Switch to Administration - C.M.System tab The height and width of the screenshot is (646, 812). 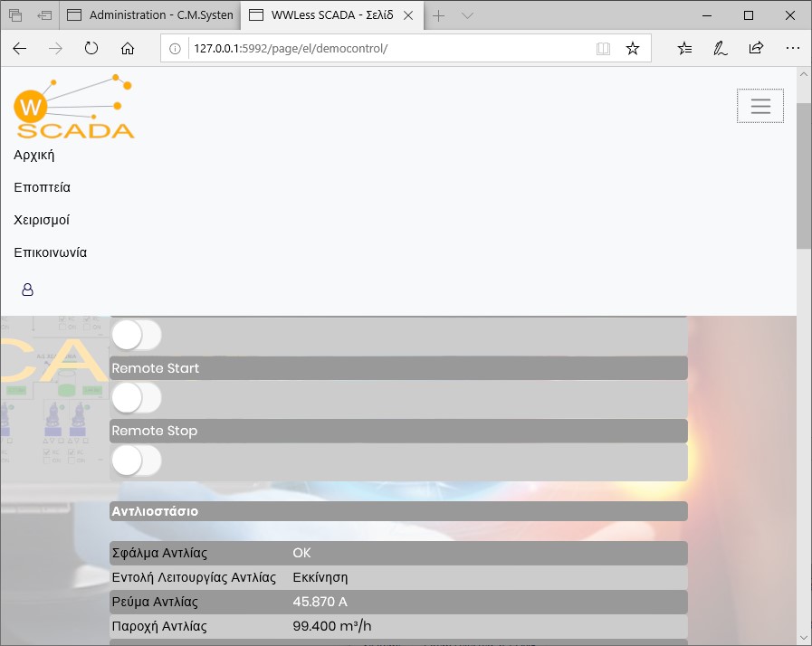pyautogui.click(x=151, y=15)
